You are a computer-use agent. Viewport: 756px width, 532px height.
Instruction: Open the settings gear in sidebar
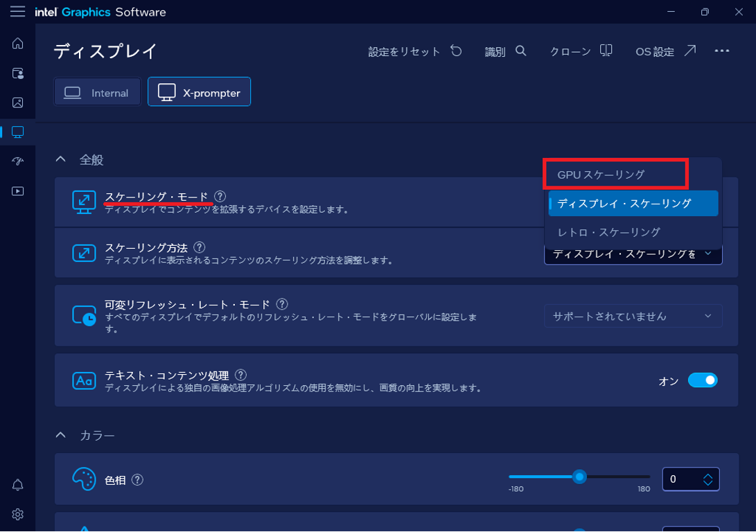click(18, 514)
